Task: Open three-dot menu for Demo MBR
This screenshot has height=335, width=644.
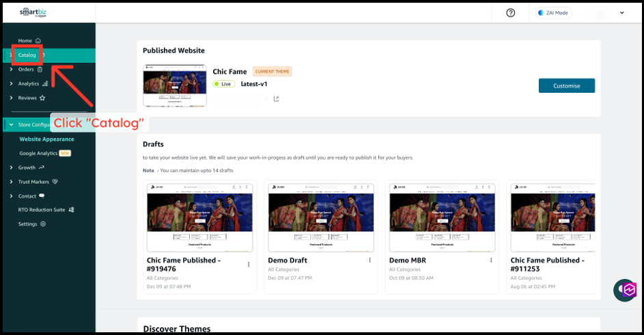Action: click(x=490, y=260)
